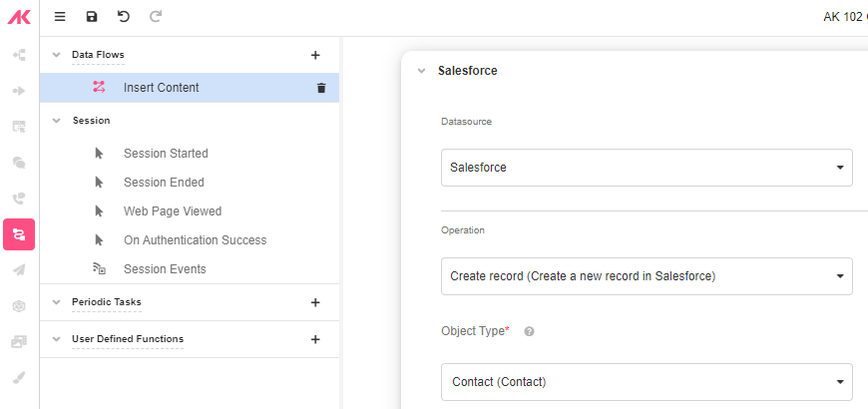Open the chat bubbles sidebar icon
The image size is (868, 409).
tap(19, 163)
